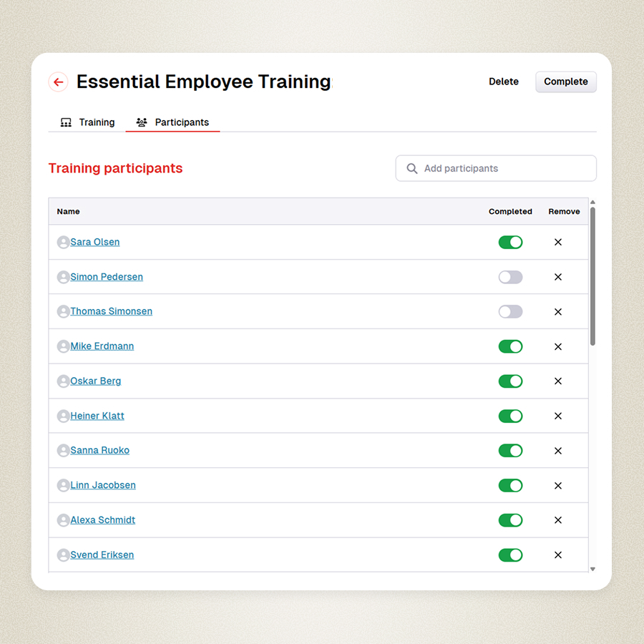Click the search magnifier icon
The height and width of the screenshot is (644, 644).
[x=412, y=169]
